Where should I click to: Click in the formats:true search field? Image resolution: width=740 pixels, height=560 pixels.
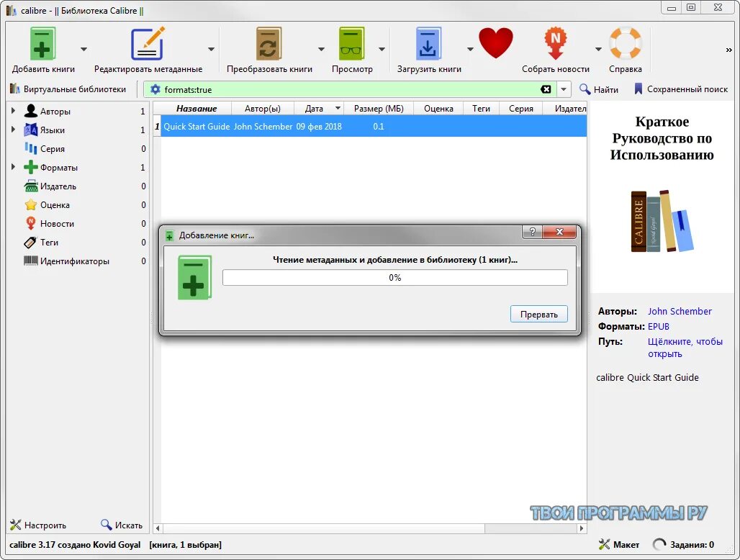[349, 89]
